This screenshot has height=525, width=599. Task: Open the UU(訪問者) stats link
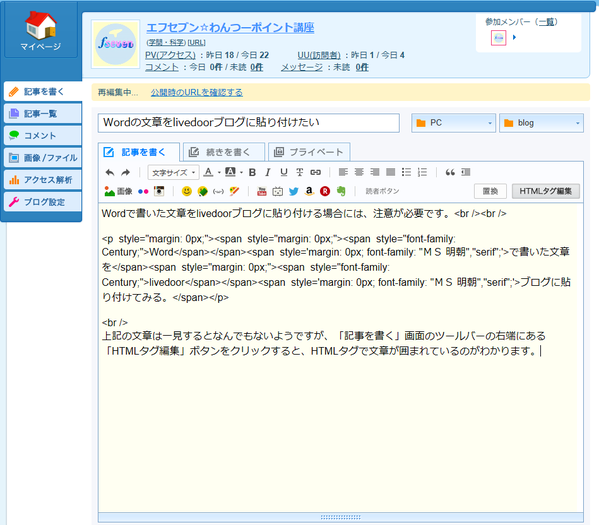pyautogui.click(x=319, y=55)
